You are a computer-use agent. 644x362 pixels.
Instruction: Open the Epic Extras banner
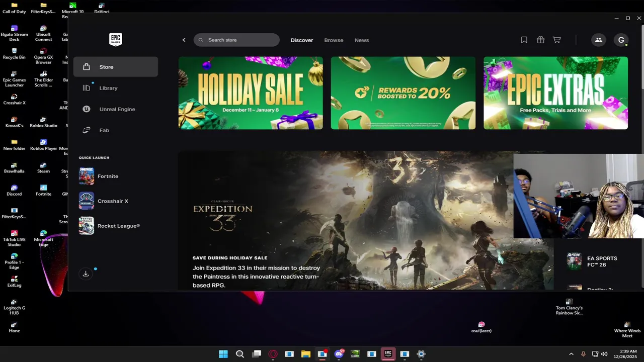click(x=555, y=93)
